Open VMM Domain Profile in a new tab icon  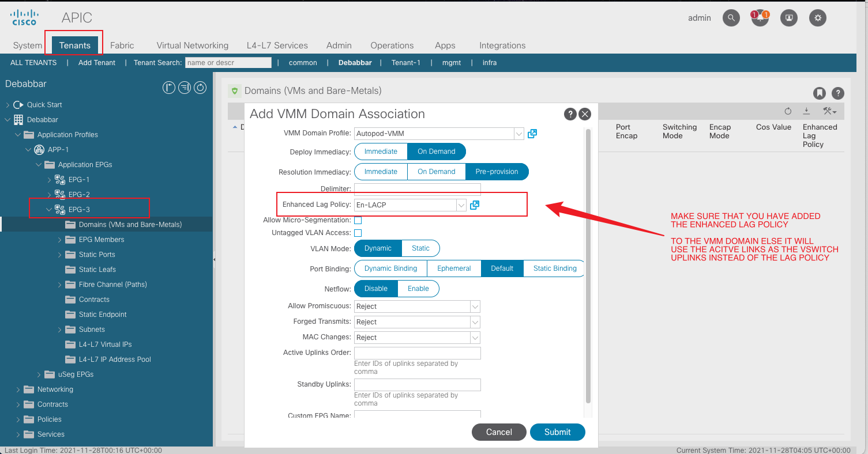(532, 133)
